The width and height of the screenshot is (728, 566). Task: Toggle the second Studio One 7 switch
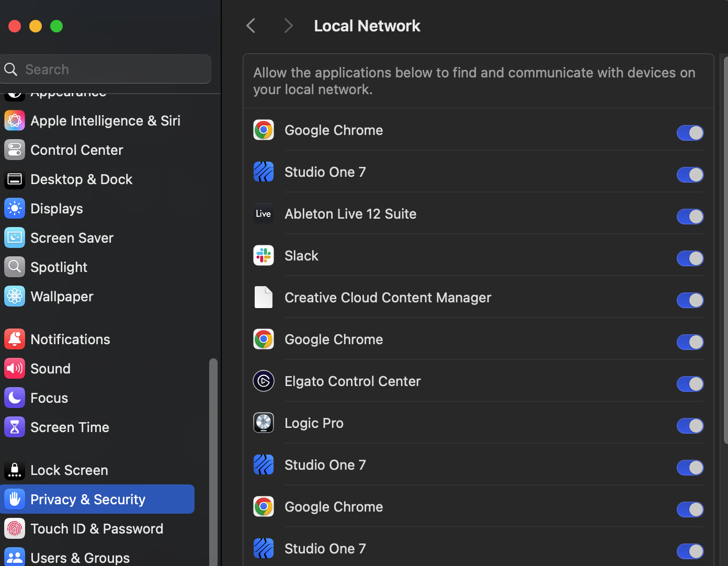pyautogui.click(x=690, y=468)
